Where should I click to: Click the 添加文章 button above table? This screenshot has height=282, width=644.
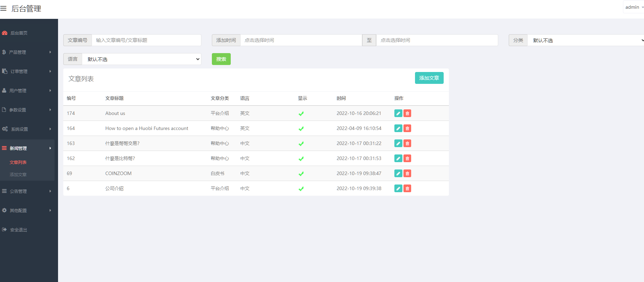(x=429, y=78)
